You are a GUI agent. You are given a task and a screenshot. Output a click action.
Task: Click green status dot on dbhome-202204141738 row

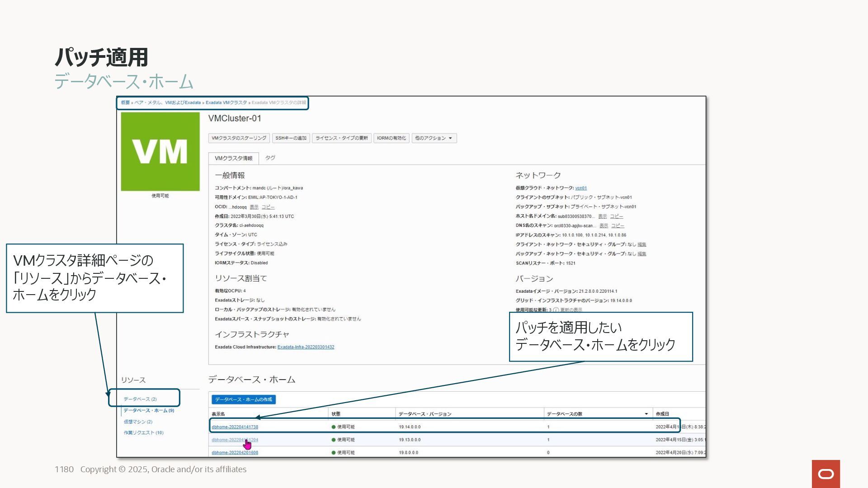[334, 427]
